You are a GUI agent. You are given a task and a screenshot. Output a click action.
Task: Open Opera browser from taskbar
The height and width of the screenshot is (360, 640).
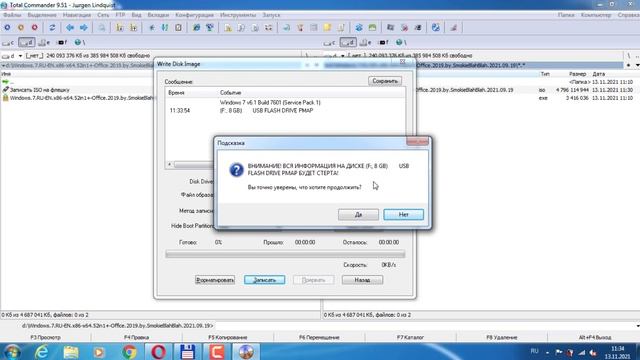pos(159,352)
